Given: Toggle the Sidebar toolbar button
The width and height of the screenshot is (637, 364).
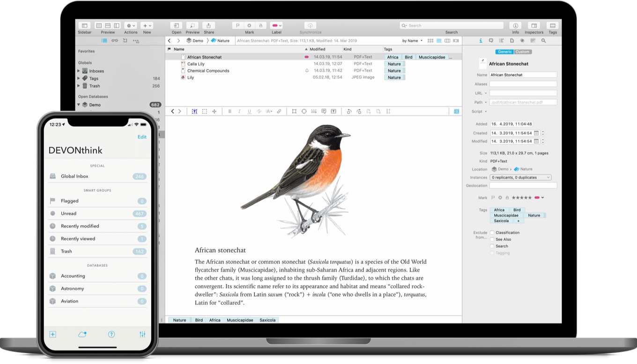Looking at the screenshot, I should tap(84, 26).
